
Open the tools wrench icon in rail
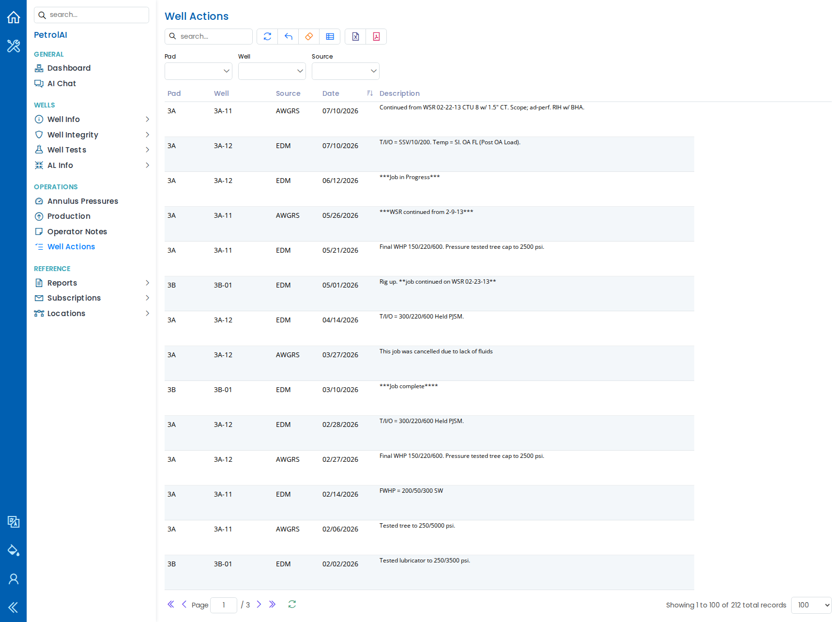(x=14, y=46)
